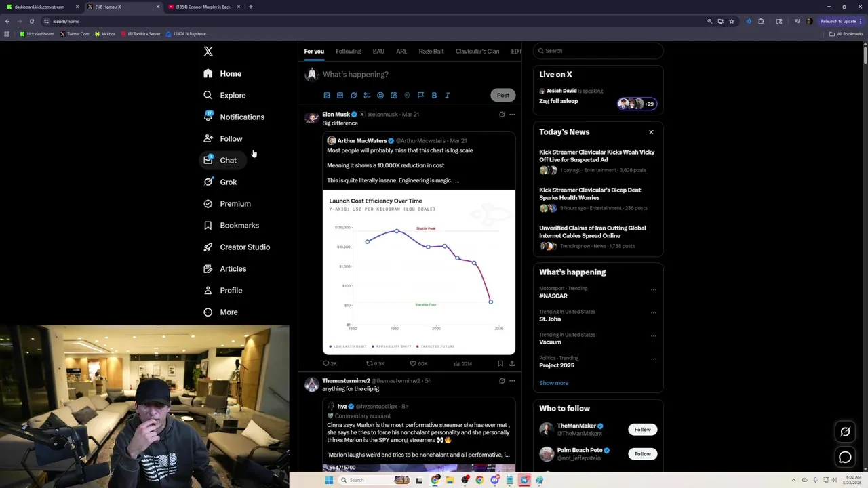Image resolution: width=868 pixels, height=488 pixels.
Task: Click Show more under What's happening
Action: click(554, 383)
